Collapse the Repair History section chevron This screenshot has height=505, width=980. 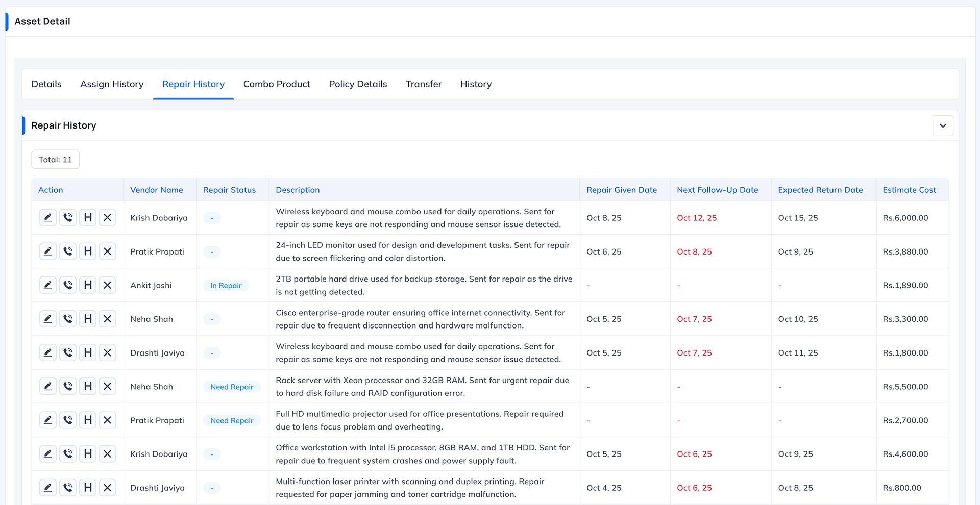pos(942,125)
